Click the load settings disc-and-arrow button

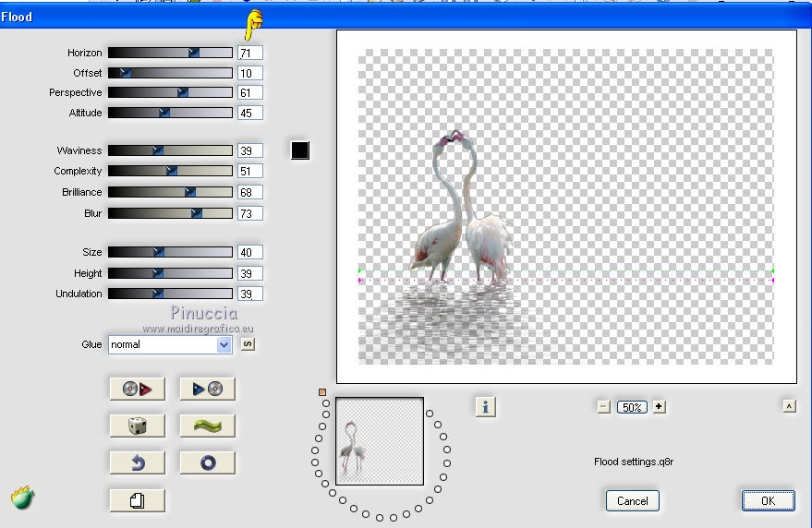pos(138,389)
